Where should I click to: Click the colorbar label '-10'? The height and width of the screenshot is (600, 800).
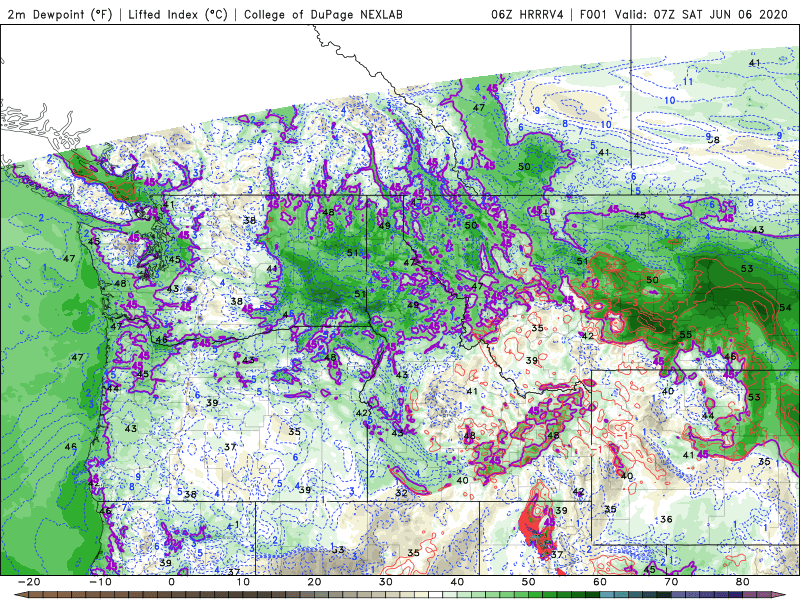tap(100, 582)
